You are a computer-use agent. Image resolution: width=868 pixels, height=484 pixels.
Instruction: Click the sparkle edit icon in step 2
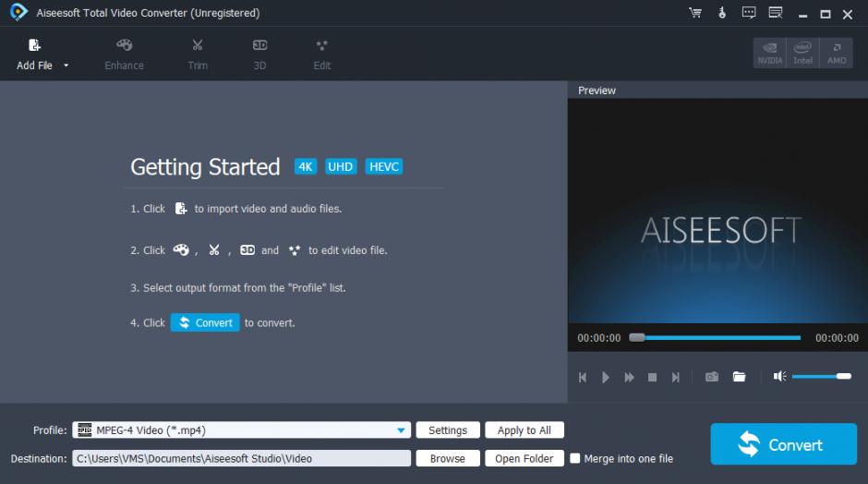(294, 250)
